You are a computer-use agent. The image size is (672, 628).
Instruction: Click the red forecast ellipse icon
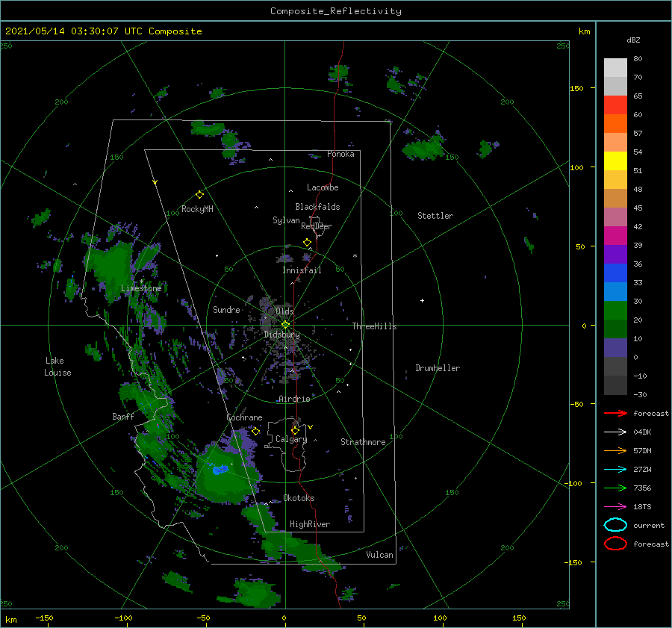(x=615, y=544)
